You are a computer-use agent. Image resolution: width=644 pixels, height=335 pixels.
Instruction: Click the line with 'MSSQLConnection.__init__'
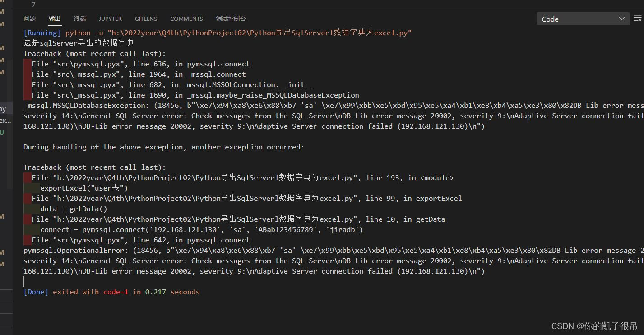172,84
